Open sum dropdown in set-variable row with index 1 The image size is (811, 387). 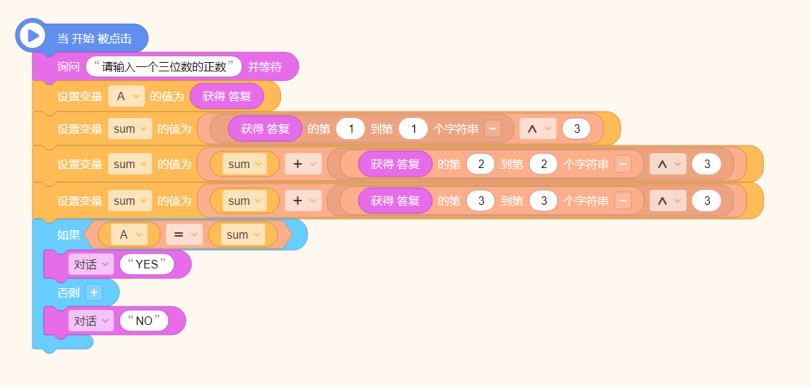coord(130,129)
